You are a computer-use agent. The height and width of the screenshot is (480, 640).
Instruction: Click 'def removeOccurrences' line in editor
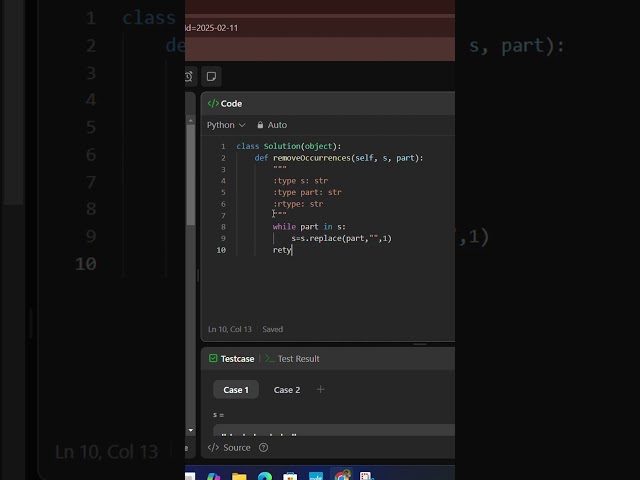[339, 158]
